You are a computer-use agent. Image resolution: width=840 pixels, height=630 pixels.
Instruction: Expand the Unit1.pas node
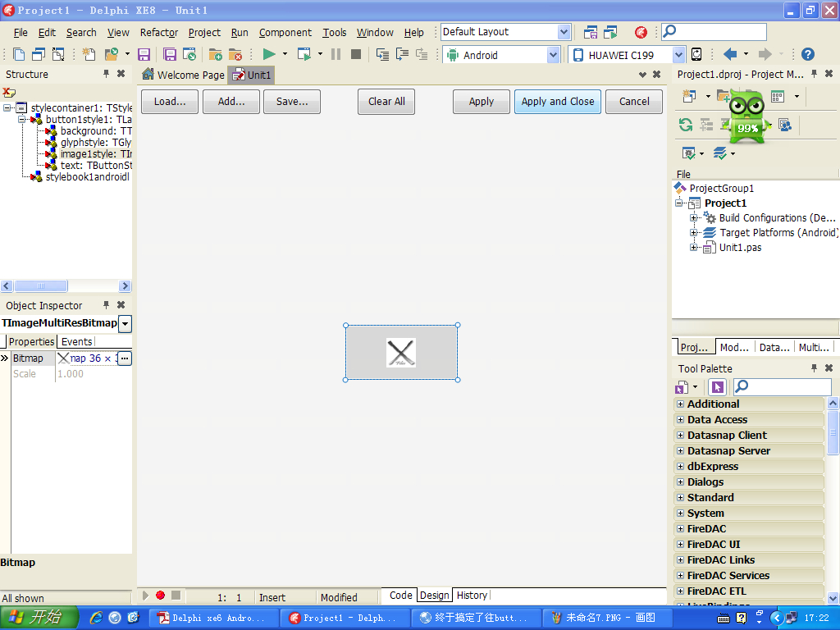(x=694, y=248)
